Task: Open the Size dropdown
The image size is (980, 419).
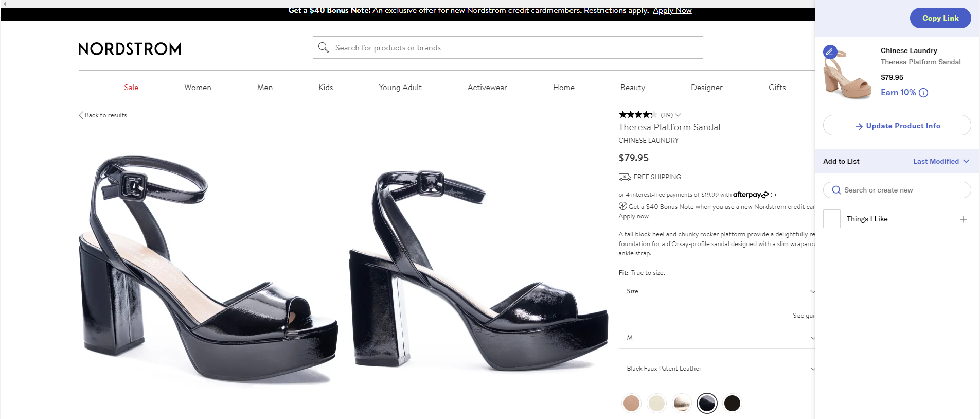Action: [x=716, y=291]
